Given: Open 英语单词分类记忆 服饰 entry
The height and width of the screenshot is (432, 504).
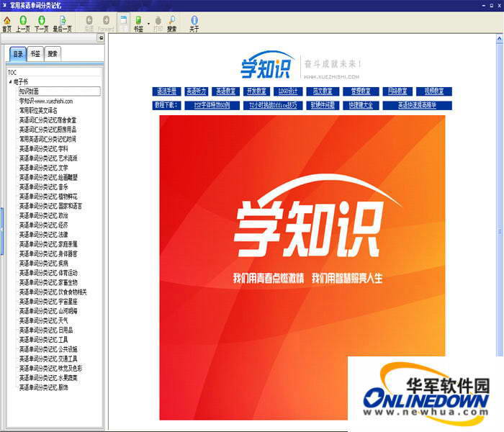Looking at the screenshot, I should pos(43,387).
